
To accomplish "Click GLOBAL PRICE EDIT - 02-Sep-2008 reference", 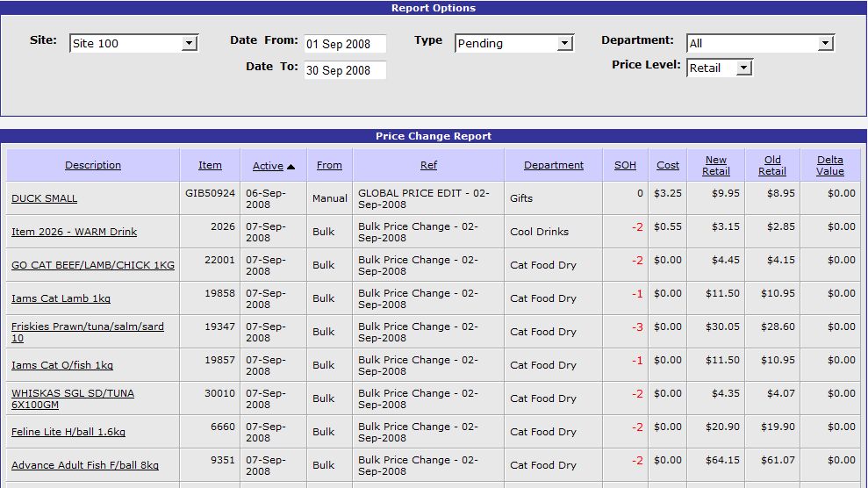I will 424,198.
